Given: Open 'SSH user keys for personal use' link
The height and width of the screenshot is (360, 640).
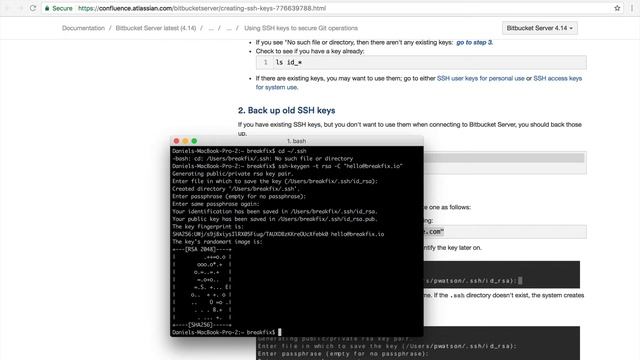Looking at the screenshot, I should [480, 78].
